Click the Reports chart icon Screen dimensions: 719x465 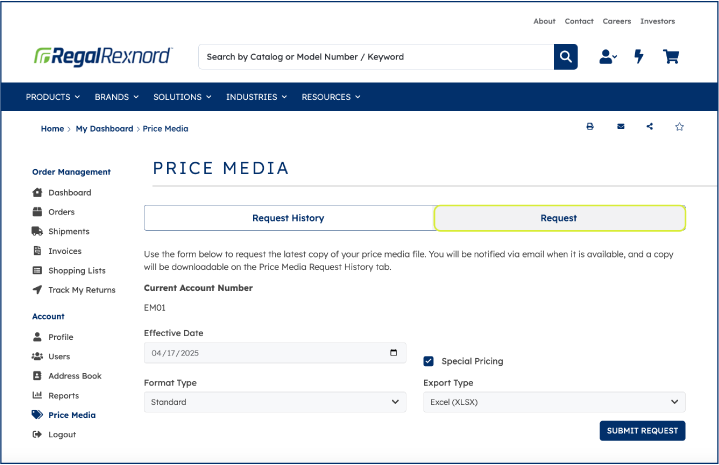tap(37, 395)
